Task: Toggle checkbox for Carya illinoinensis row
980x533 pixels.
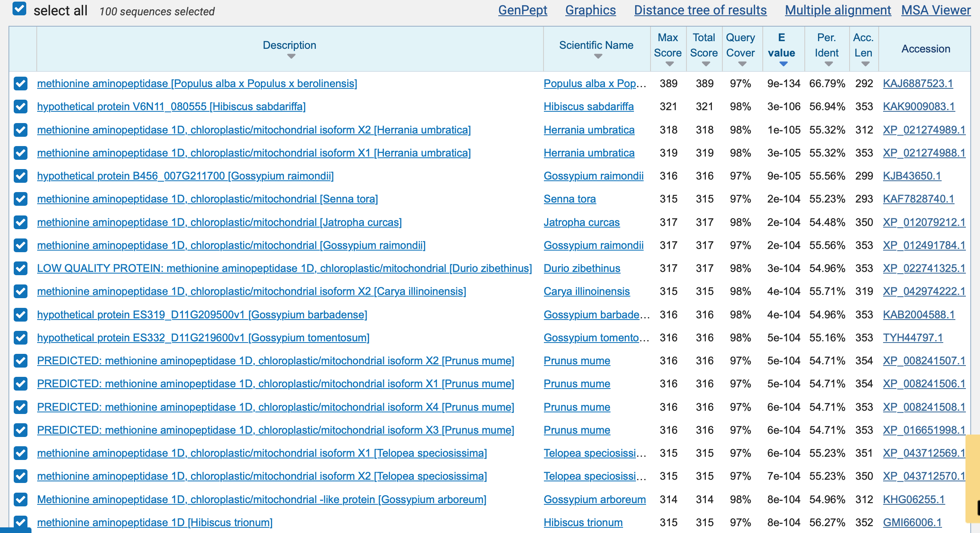Action: pyautogui.click(x=21, y=291)
